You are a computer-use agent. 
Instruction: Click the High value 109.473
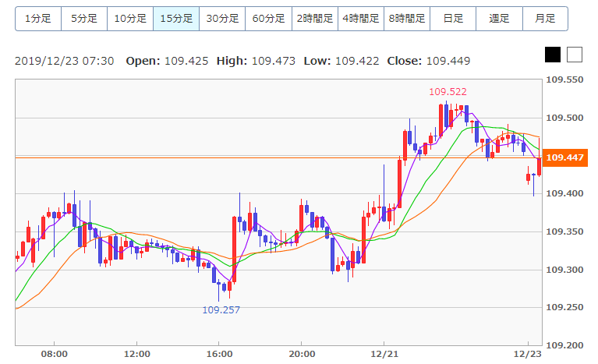click(274, 61)
